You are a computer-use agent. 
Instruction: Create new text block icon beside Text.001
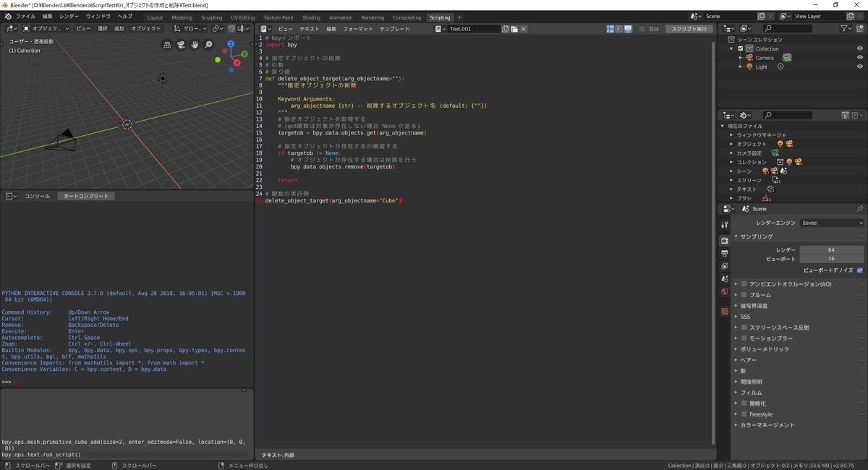(505, 29)
